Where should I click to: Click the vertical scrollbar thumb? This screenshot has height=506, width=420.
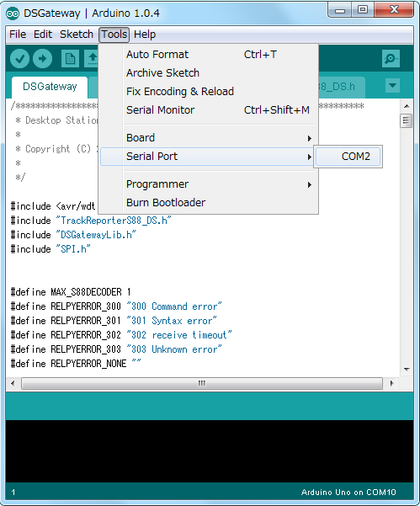(407, 121)
